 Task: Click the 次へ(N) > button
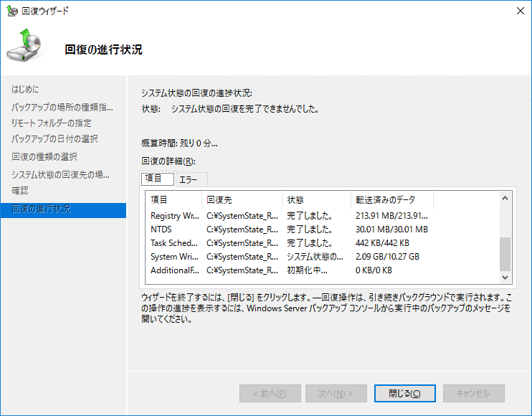click(336, 393)
